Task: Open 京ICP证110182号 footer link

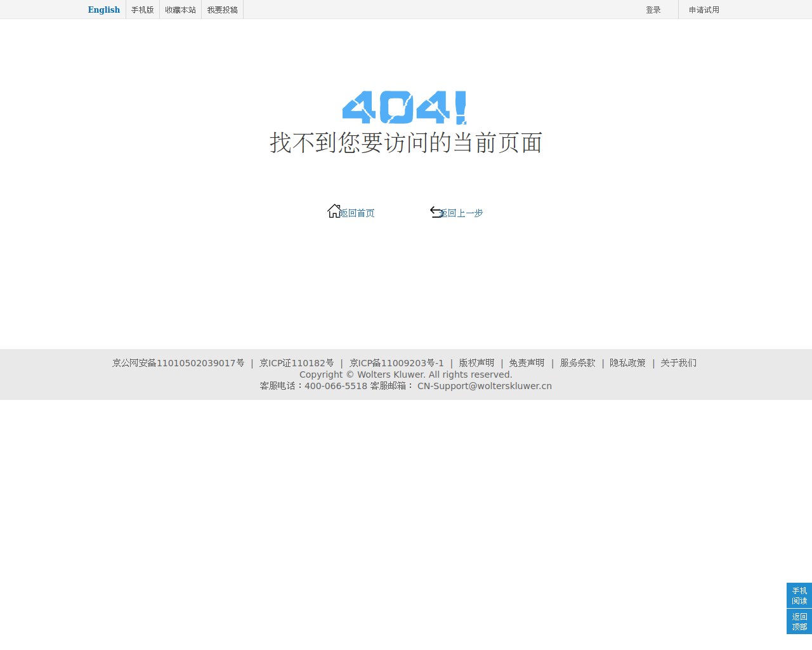Action: click(x=296, y=363)
